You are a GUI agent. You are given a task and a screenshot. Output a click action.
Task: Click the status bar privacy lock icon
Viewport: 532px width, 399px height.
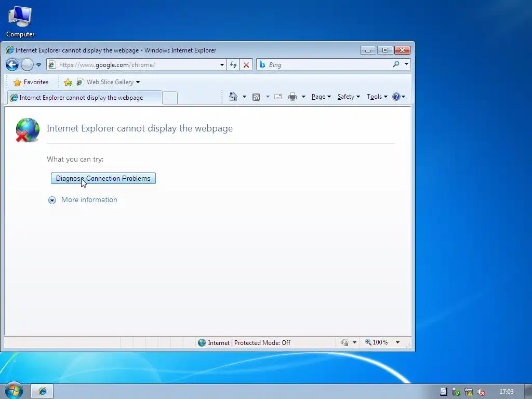click(x=344, y=342)
